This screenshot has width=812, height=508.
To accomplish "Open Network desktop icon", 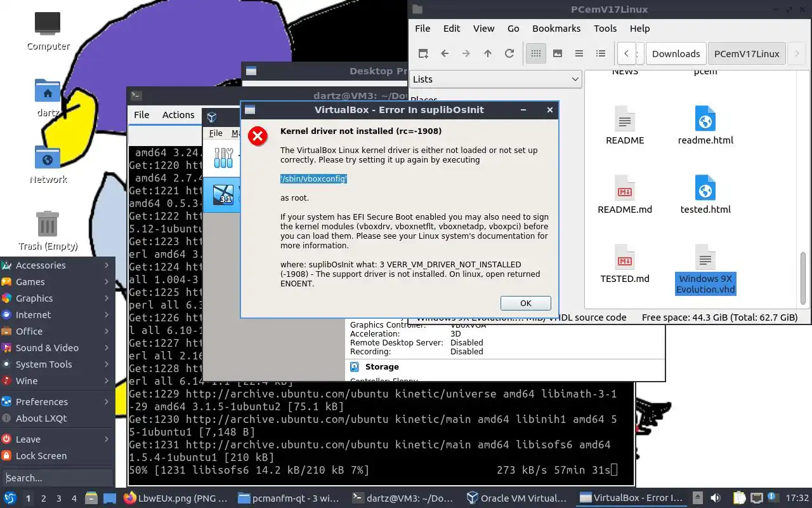I will (x=48, y=164).
